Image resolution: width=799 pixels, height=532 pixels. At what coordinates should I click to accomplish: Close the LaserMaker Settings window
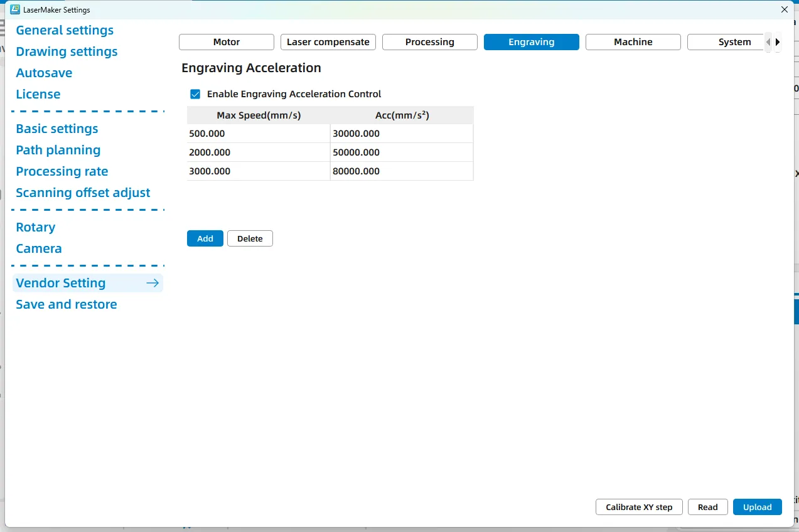point(784,9)
